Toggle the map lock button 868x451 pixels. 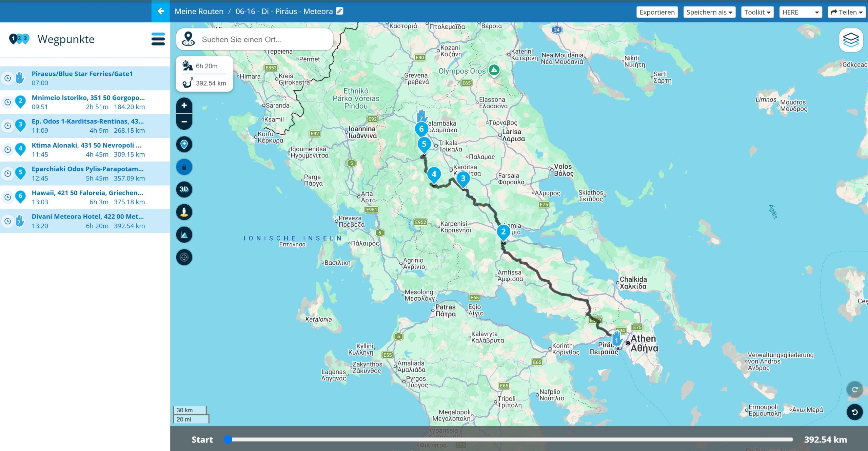pyautogui.click(x=184, y=167)
